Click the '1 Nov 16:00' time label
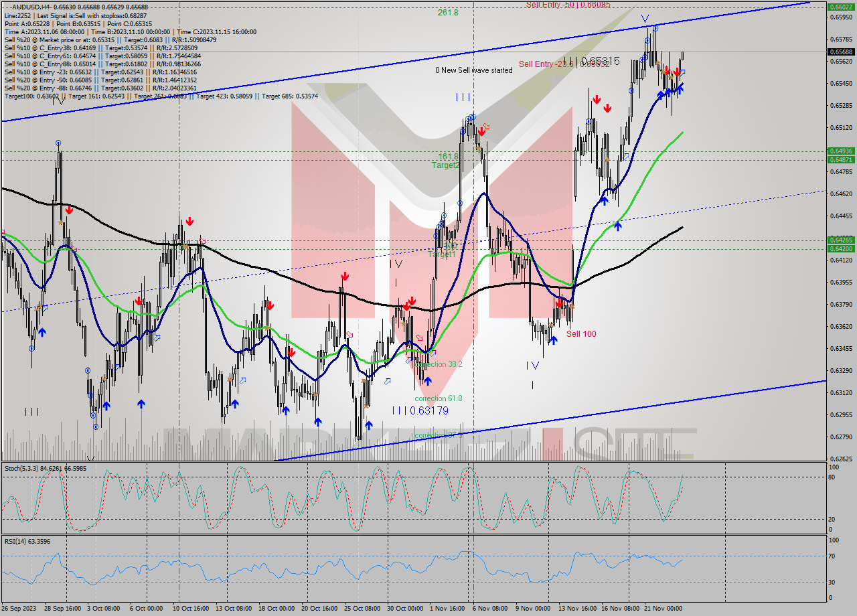This screenshot has height=616, width=857. 446,609
